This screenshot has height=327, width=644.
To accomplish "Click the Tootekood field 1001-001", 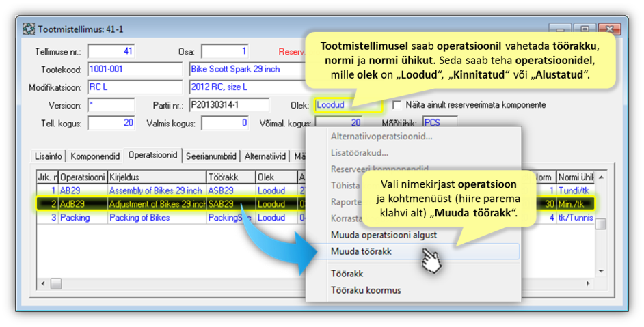I will (135, 70).
